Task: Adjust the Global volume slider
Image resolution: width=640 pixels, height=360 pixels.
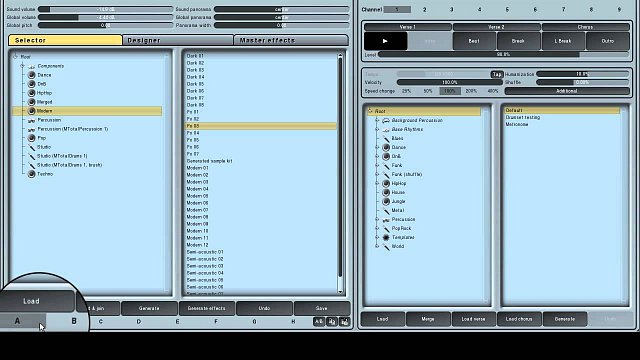Action: tap(105, 17)
